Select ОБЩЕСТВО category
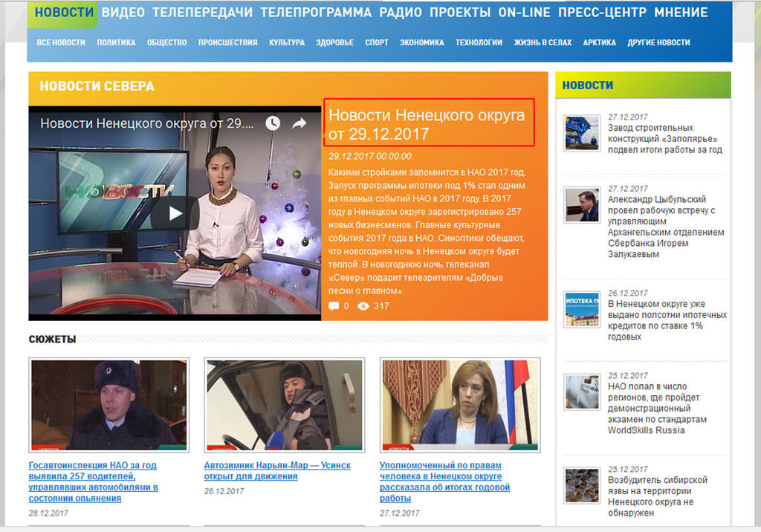Screen dimensions: 761x532 (167, 42)
